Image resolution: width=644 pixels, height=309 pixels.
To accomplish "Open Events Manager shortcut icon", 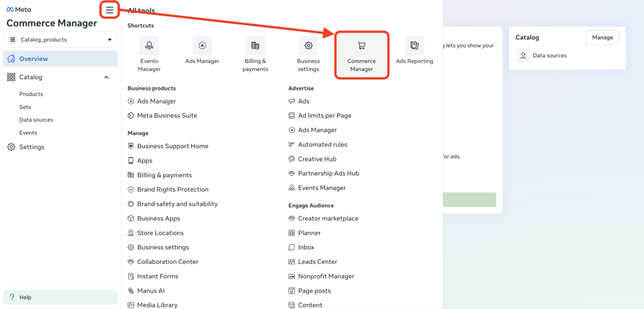I will 149,46.
